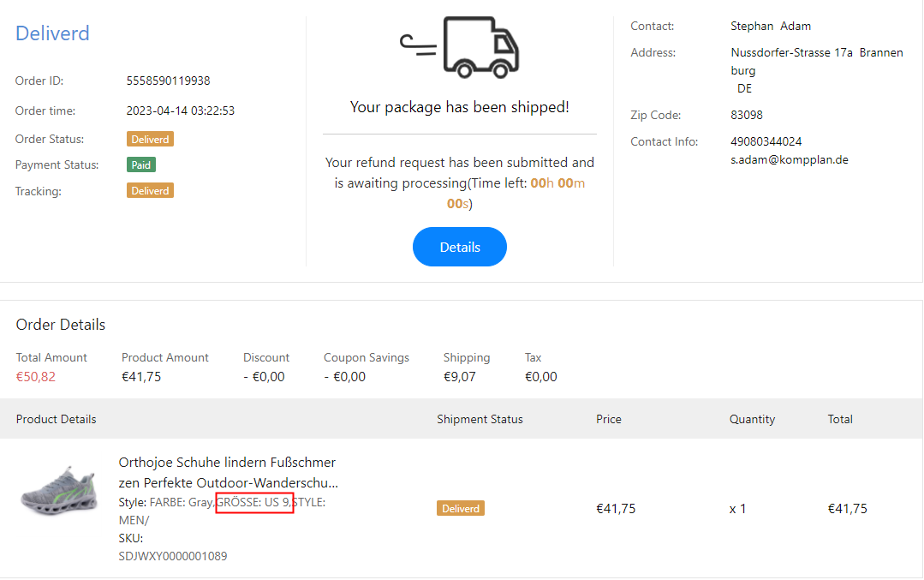
Task: Click the Shipment Status Deliverd badge
Action: [461, 508]
